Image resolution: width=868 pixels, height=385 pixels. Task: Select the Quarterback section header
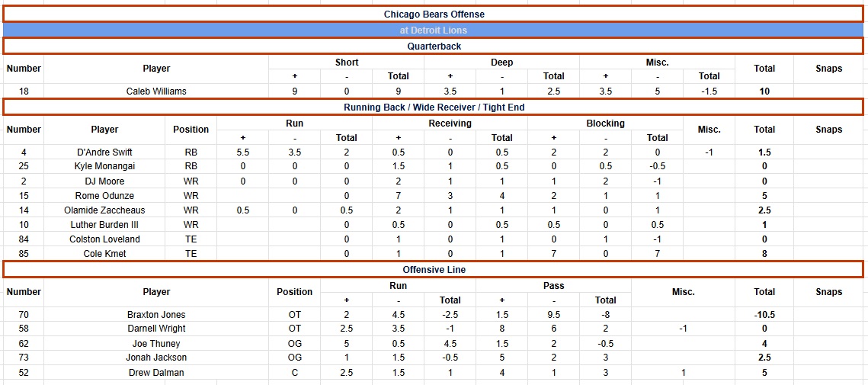point(434,47)
